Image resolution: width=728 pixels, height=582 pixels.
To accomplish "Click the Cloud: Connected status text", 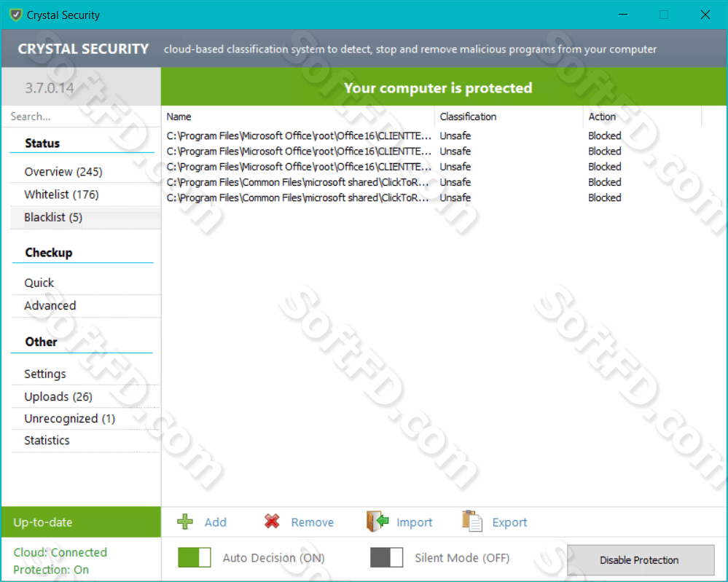I will [x=60, y=552].
